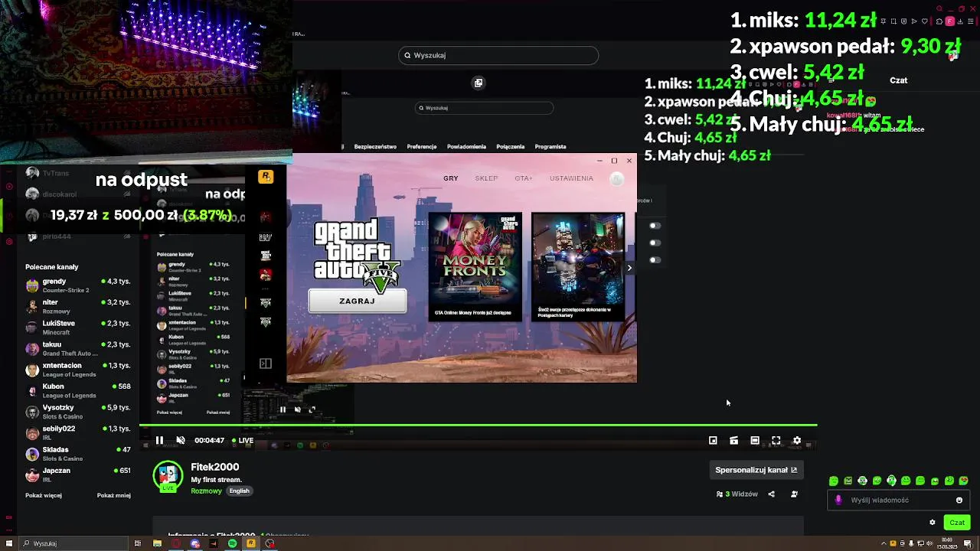
Task: Click the top Wyszukaj search field
Action: pos(498,55)
